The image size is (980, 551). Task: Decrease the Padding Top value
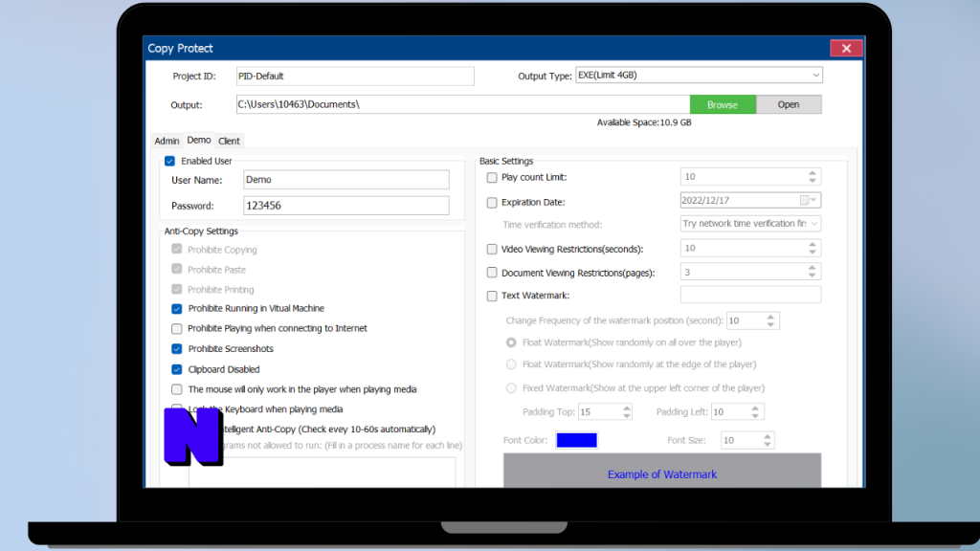pos(626,415)
